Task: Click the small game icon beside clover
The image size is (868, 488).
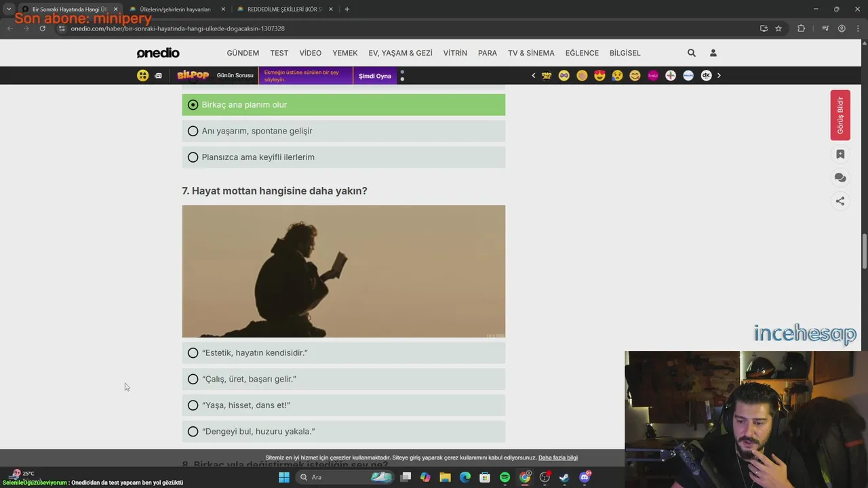Action: click(x=158, y=76)
